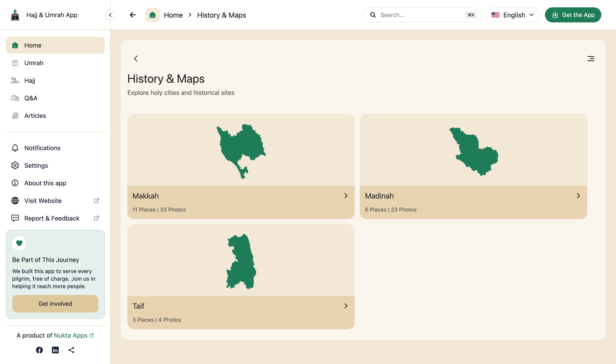The image size is (616, 364).
Task: Click '3 Places | 4 Photos' text
Action: (x=157, y=320)
